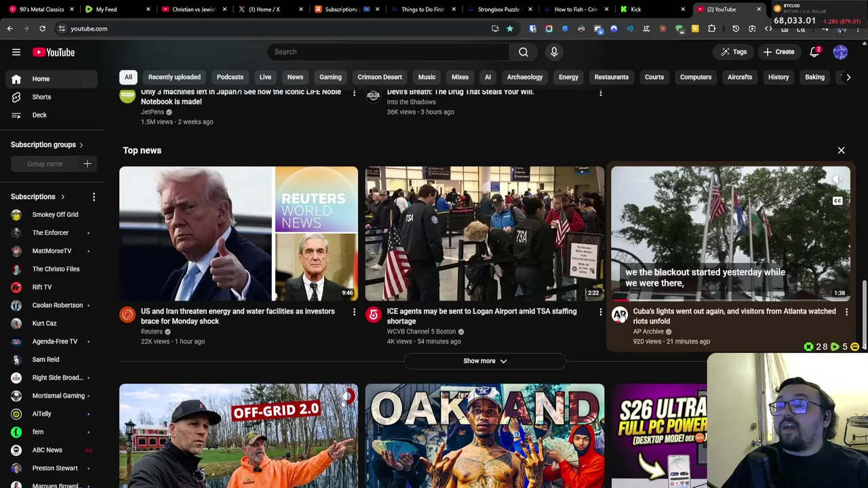The width and height of the screenshot is (868, 488).
Task: Start voice search with microphone icon
Action: (x=554, y=52)
